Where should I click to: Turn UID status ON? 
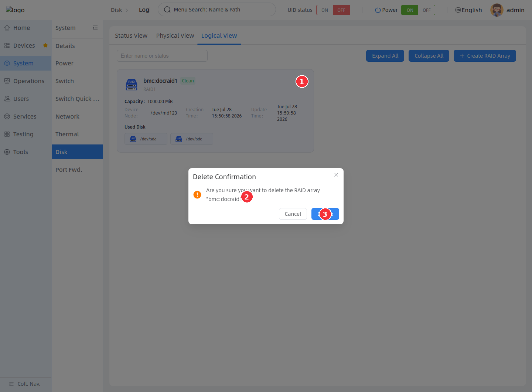click(x=325, y=10)
